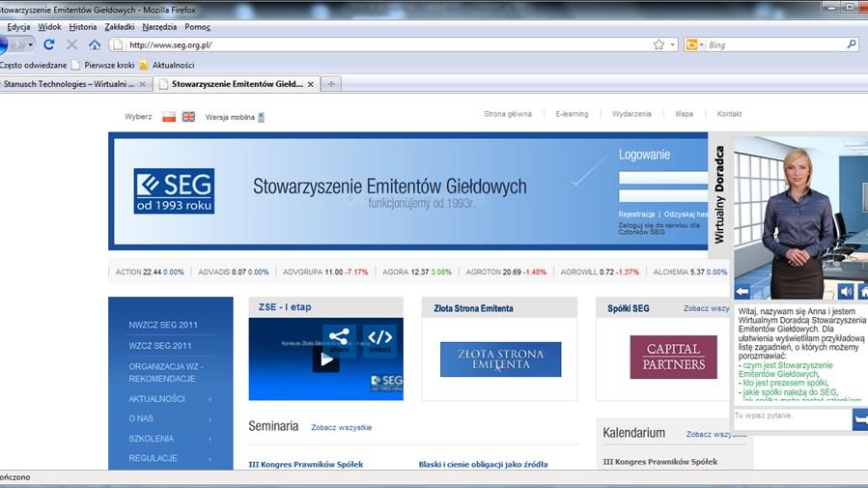This screenshot has height=488, width=868.
Task: Click the login password field
Action: pyautogui.click(x=663, y=195)
